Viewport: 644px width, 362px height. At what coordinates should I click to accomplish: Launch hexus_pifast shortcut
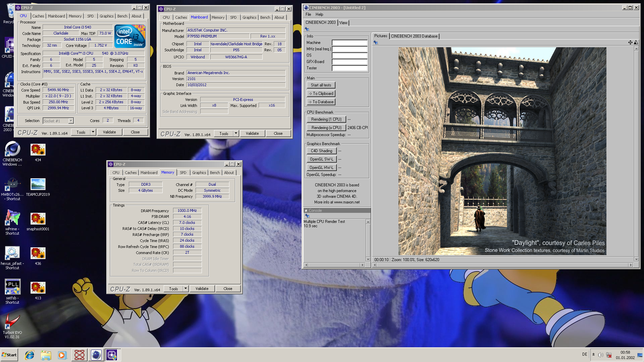click(12, 257)
